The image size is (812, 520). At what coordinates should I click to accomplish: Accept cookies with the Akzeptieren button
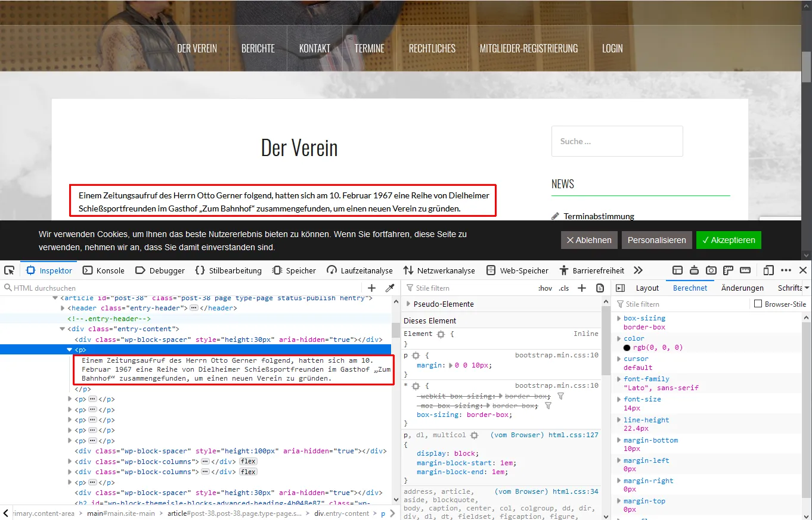pyautogui.click(x=729, y=240)
